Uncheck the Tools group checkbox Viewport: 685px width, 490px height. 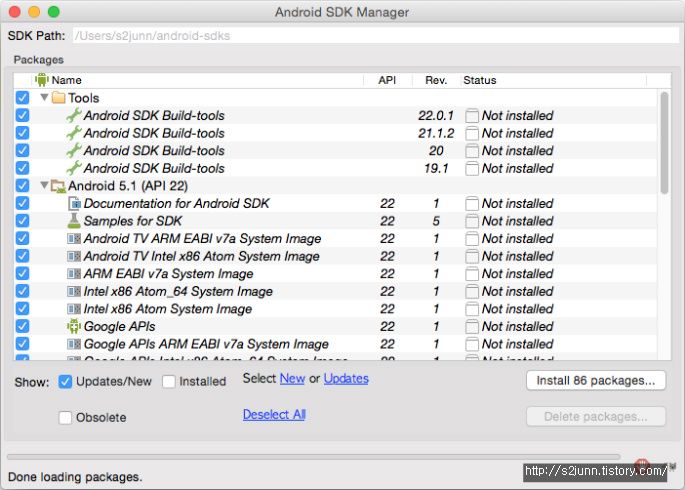point(22,97)
